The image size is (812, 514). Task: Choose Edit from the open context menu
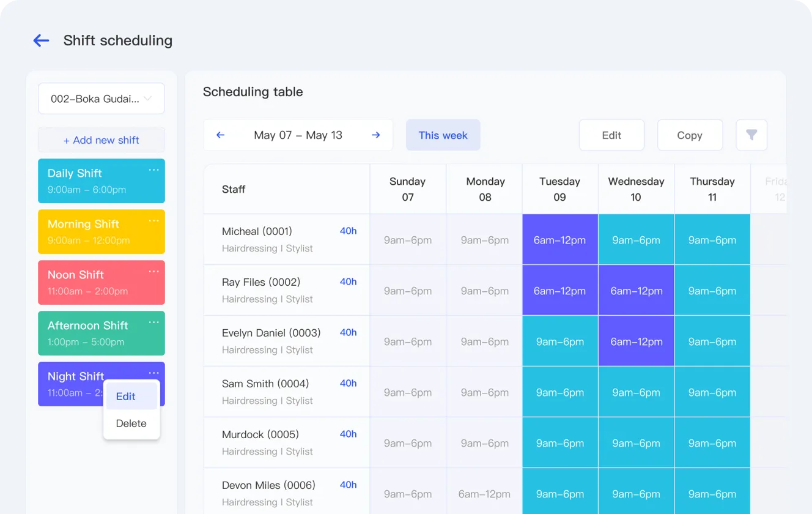click(x=125, y=396)
